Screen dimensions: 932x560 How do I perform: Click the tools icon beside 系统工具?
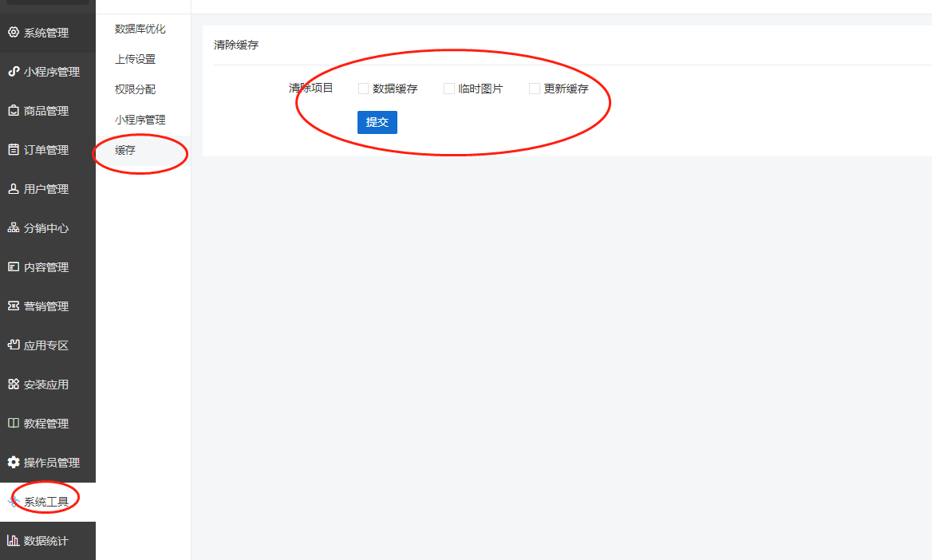(13, 502)
